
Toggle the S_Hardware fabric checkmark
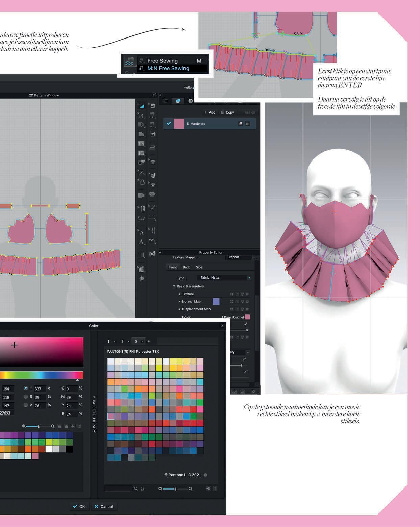169,123
